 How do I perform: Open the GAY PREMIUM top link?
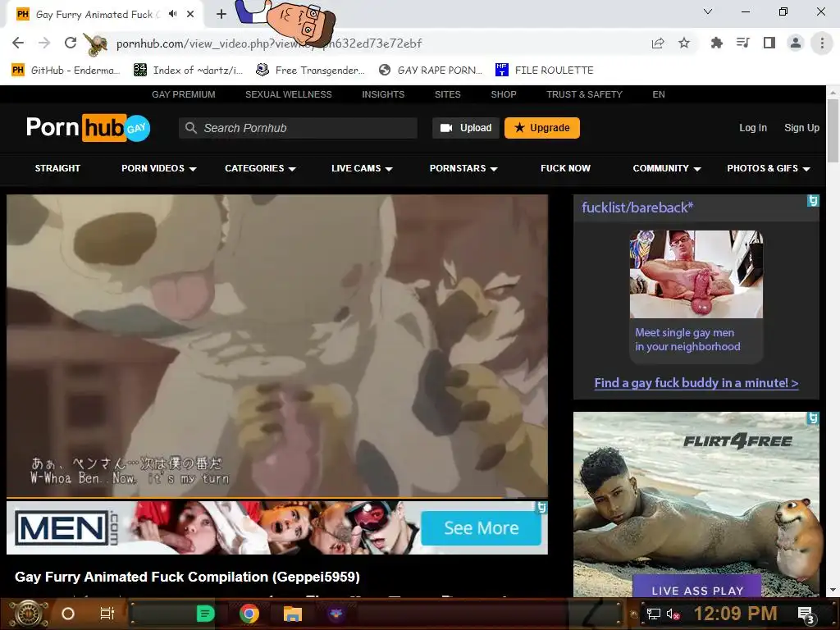tap(183, 94)
